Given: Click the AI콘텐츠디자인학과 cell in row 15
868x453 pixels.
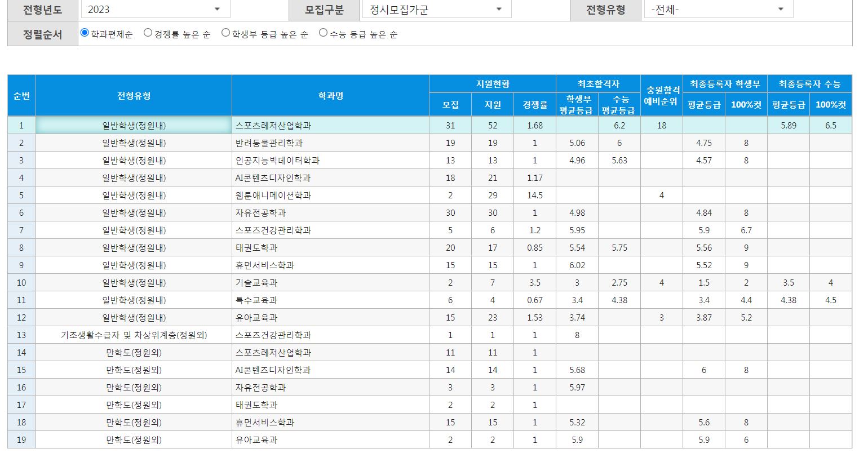Looking at the screenshot, I should click(330, 370).
